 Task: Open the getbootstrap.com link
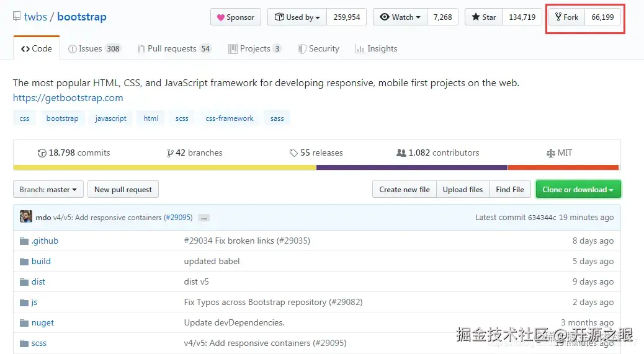(68, 97)
